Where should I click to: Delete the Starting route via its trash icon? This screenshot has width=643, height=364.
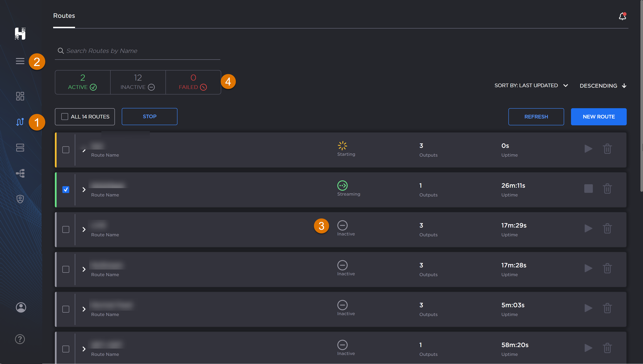pos(608,149)
